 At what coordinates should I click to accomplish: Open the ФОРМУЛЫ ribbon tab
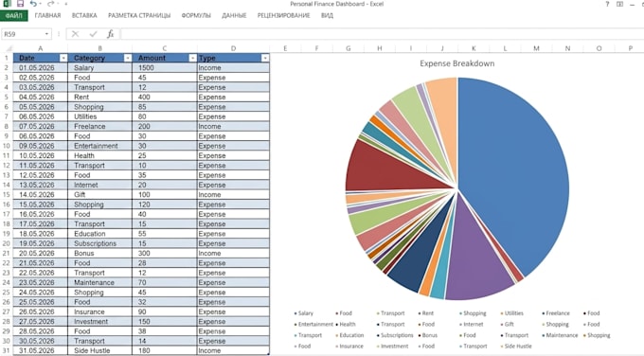click(x=196, y=15)
